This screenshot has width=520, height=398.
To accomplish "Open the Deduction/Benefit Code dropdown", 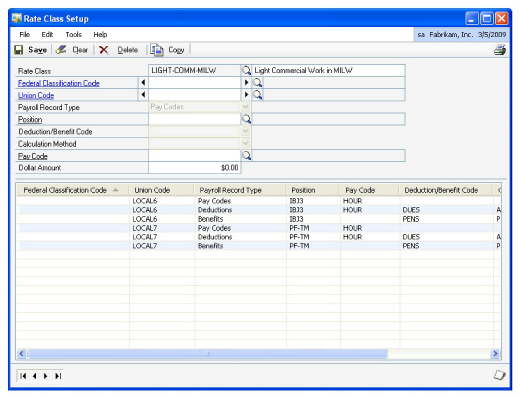I will [x=245, y=131].
